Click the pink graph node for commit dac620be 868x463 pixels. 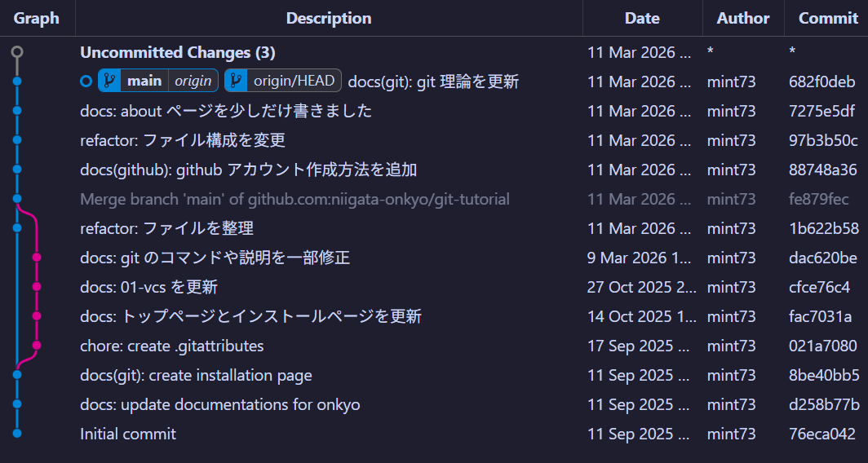(37, 258)
